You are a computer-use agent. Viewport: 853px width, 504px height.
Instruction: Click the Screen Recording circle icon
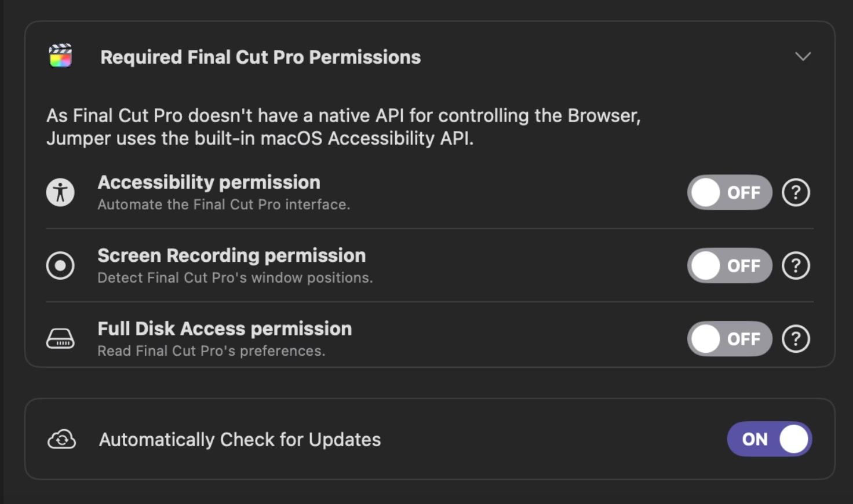pyautogui.click(x=60, y=266)
